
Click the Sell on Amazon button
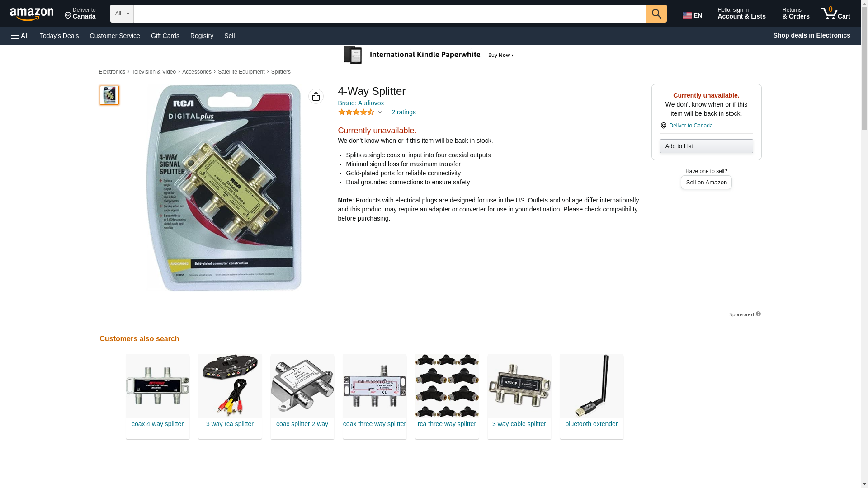click(x=706, y=182)
